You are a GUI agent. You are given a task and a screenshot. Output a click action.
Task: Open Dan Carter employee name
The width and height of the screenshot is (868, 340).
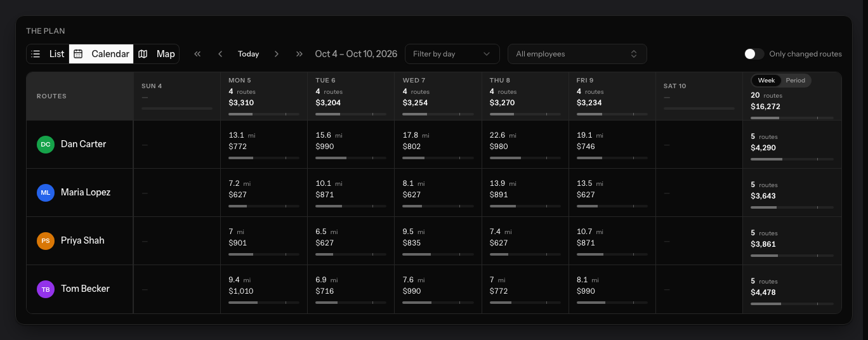click(83, 144)
